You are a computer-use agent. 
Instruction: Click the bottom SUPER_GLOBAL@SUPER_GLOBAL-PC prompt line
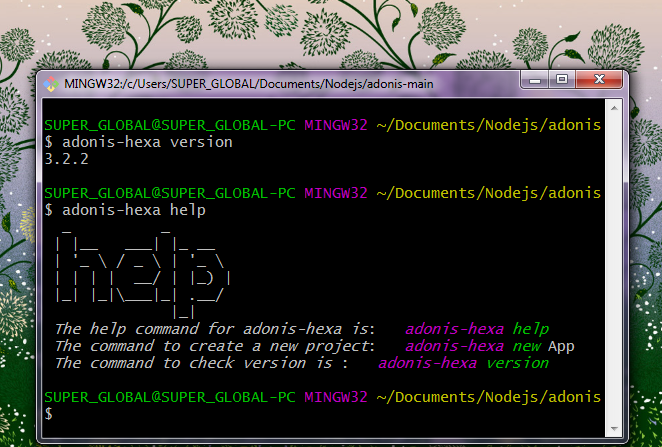(323, 397)
